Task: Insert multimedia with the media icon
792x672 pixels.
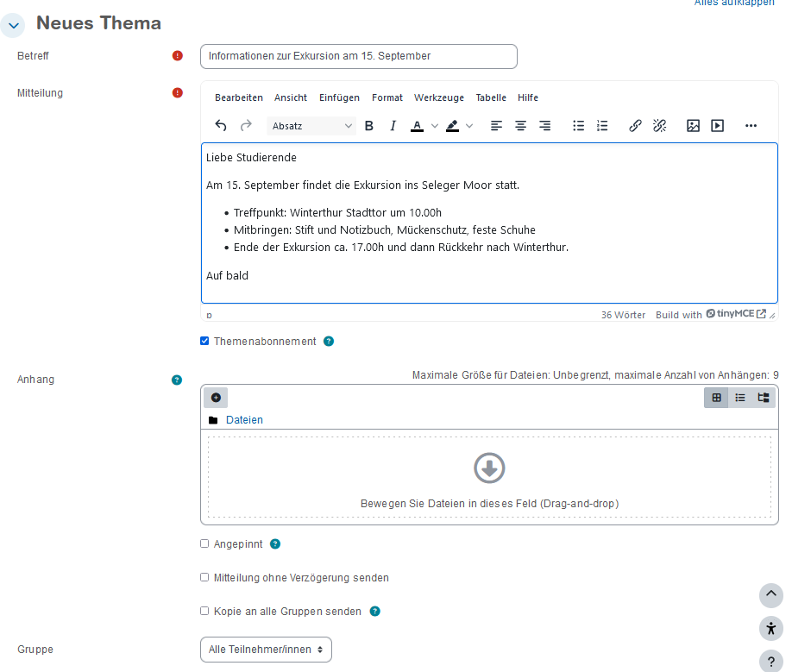Action: pyautogui.click(x=717, y=126)
